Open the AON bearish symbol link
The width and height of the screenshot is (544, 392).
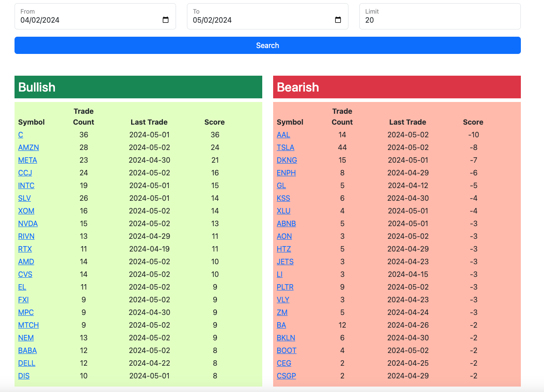pos(284,237)
